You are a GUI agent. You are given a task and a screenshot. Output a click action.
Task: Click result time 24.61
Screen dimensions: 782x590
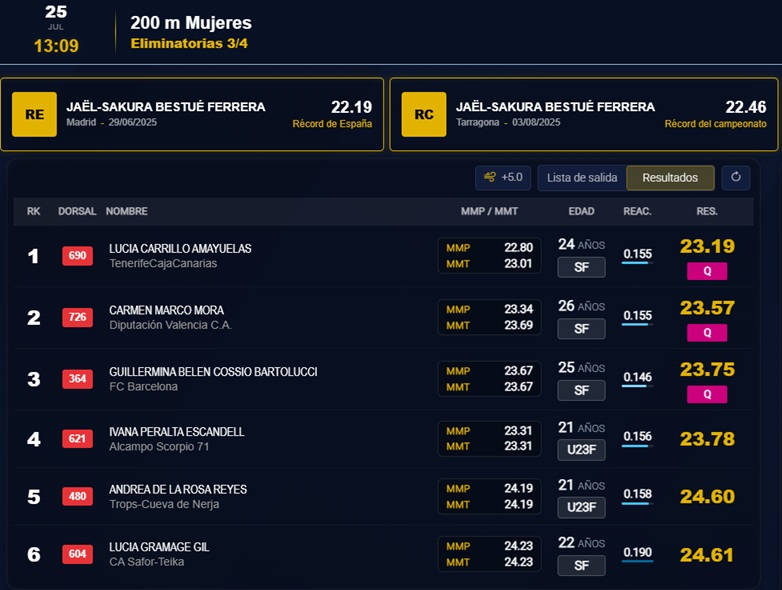(x=707, y=555)
